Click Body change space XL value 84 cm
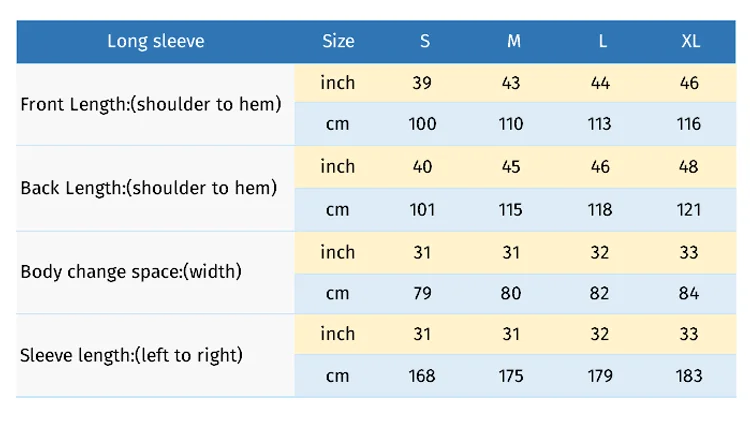Viewport: 750px width, 423px height. [688, 293]
